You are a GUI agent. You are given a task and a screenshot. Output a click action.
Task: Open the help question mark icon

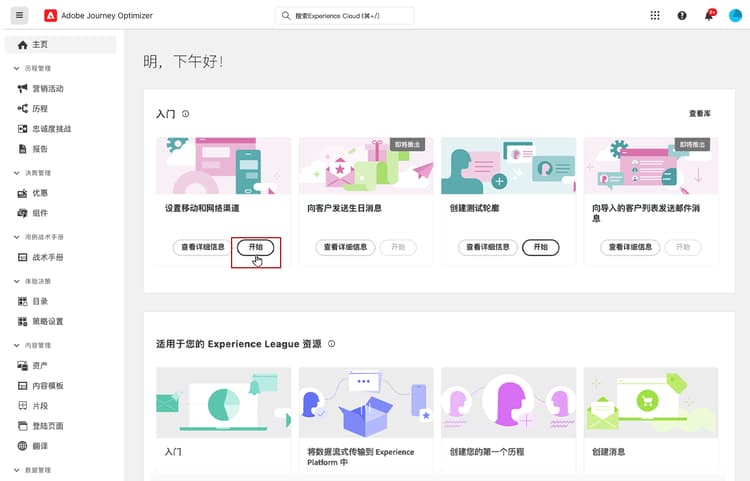(682, 16)
